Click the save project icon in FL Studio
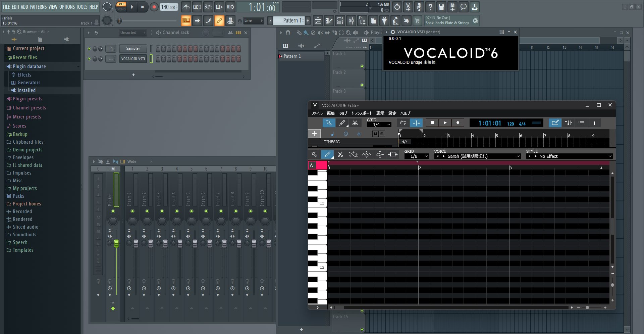Screen dimensions: 644x334 click(x=441, y=7)
